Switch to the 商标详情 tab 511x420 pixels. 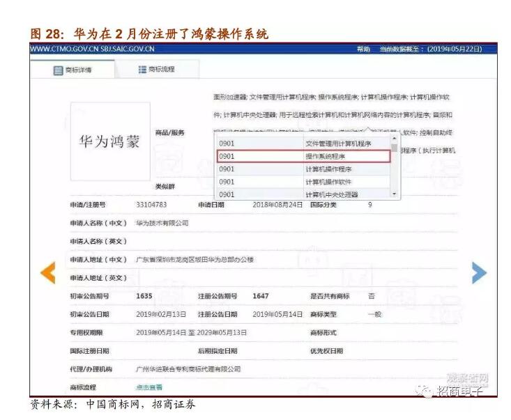click(73, 70)
